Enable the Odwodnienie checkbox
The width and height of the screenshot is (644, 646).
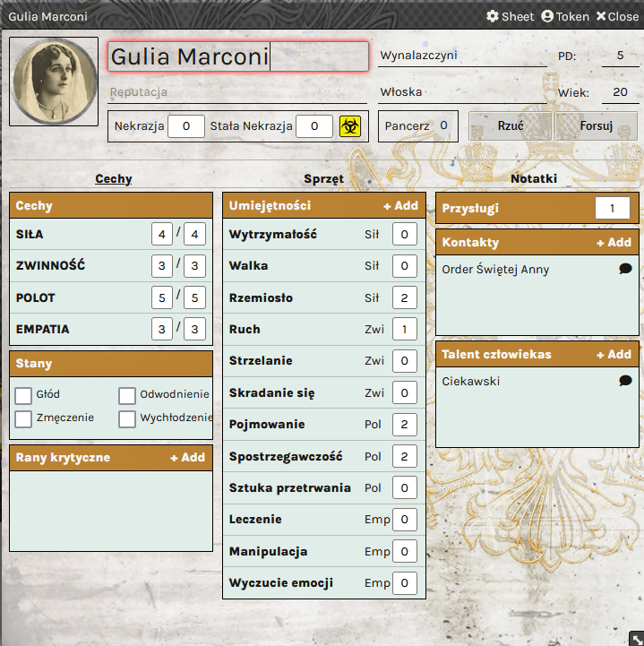click(x=127, y=395)
